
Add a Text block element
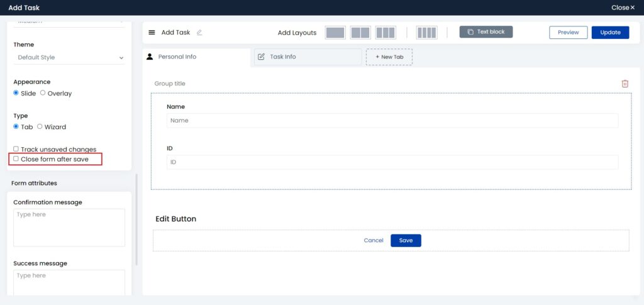[486, 32]
